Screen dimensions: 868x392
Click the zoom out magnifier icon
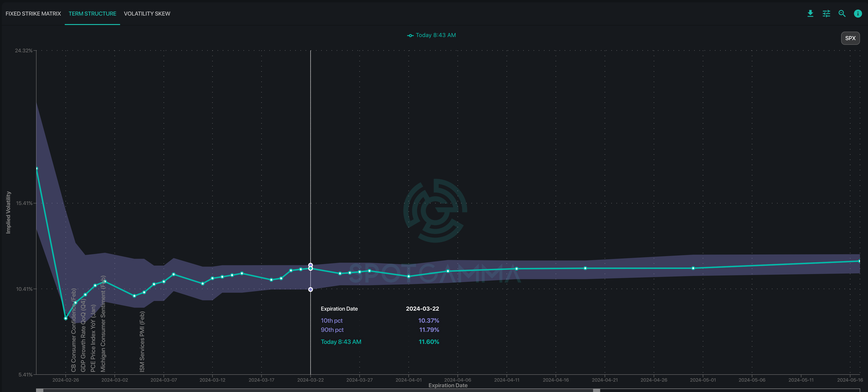point(842,13)
